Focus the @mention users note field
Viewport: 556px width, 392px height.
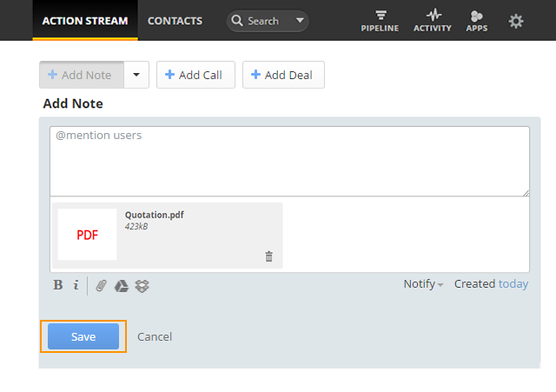pos(289,162)
